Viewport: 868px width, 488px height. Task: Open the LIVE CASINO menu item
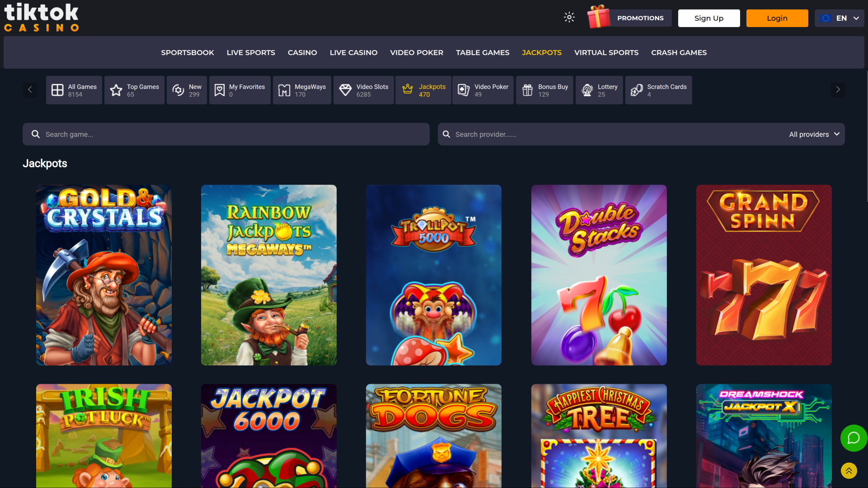[354, 52]
